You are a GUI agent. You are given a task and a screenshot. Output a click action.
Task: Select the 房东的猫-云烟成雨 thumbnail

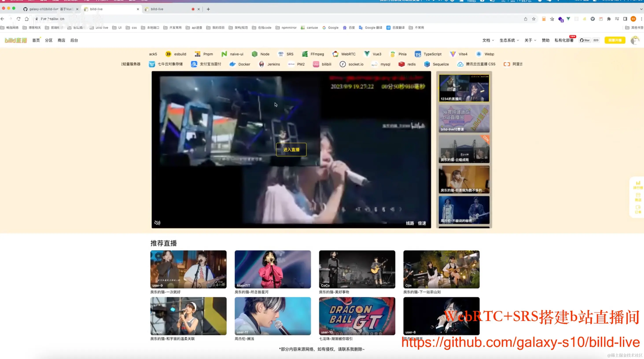point(464,149)
